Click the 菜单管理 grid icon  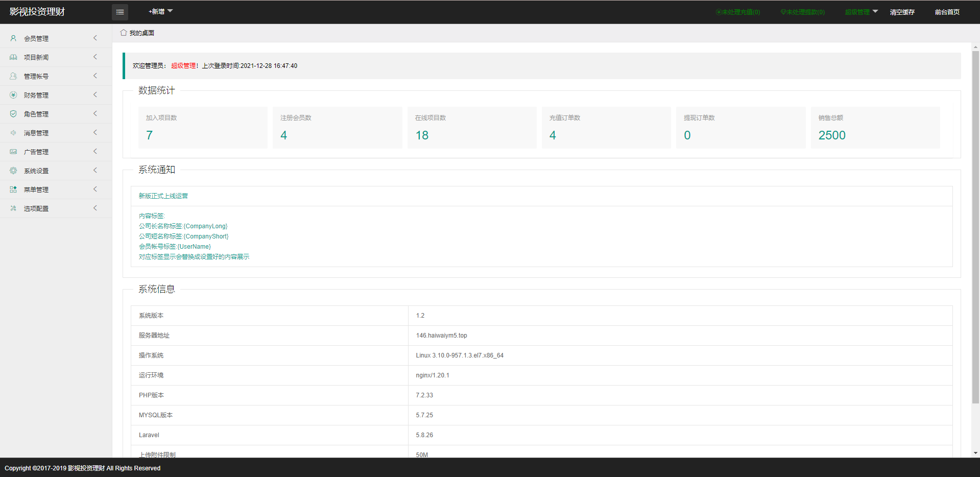pos(13,189)
